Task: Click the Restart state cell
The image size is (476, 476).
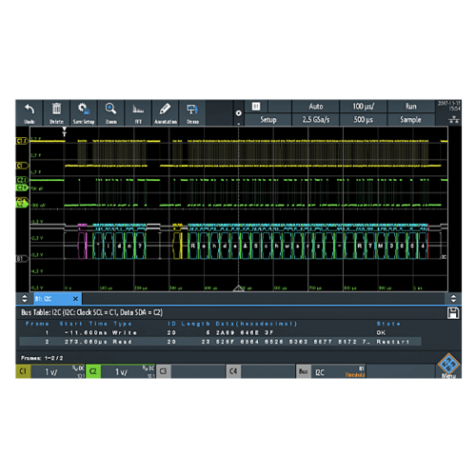Action: tap(393, 342)
